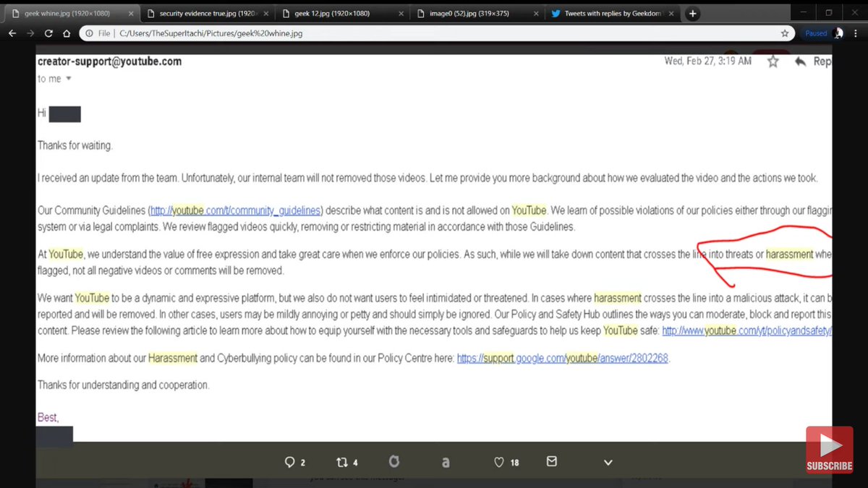Switch to the image0 (52).jpg tab
Viewport: 868px width, 488px height.
pos(477,13)
